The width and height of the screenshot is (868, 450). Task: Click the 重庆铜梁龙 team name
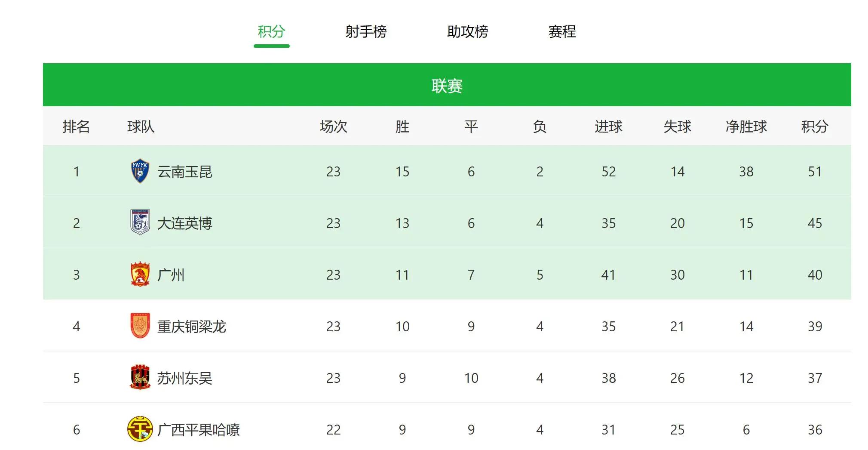tap(191, 327)
